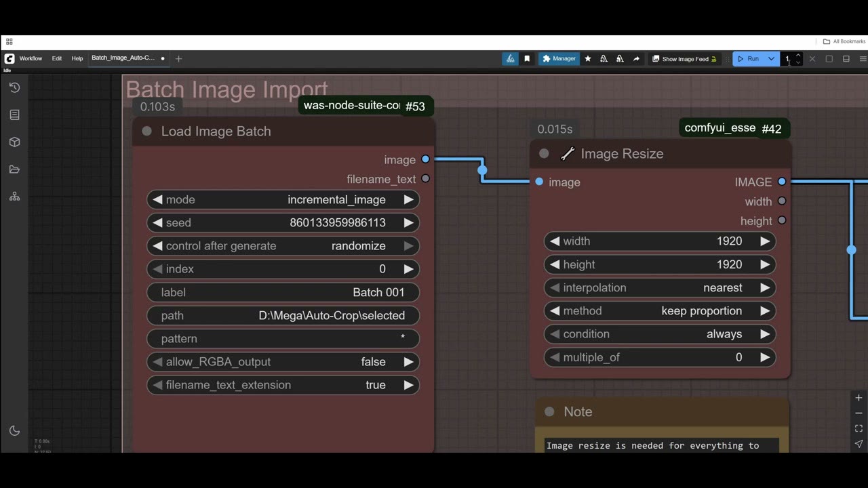Click the ComfyUI logo icon

(9, 58)
